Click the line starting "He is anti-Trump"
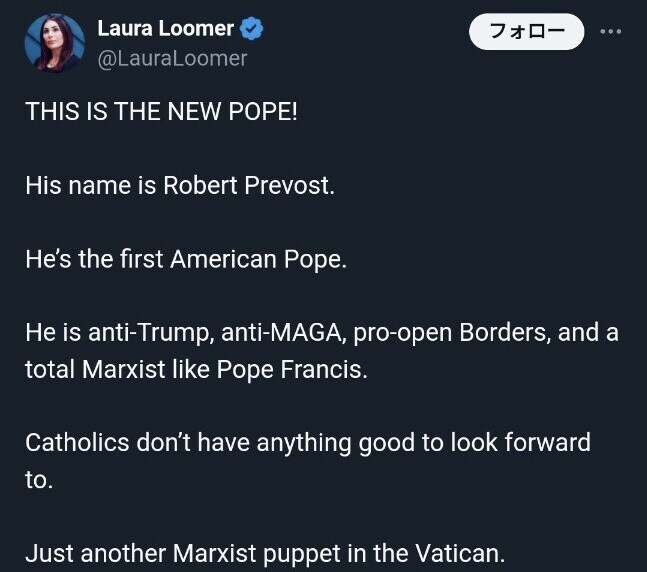 click(321, 333)
